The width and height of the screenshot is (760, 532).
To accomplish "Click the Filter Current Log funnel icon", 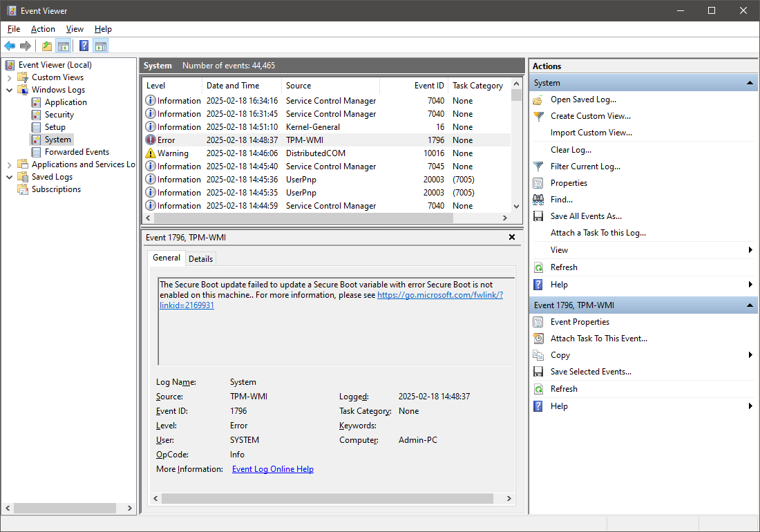I will [x=538, y=167].
